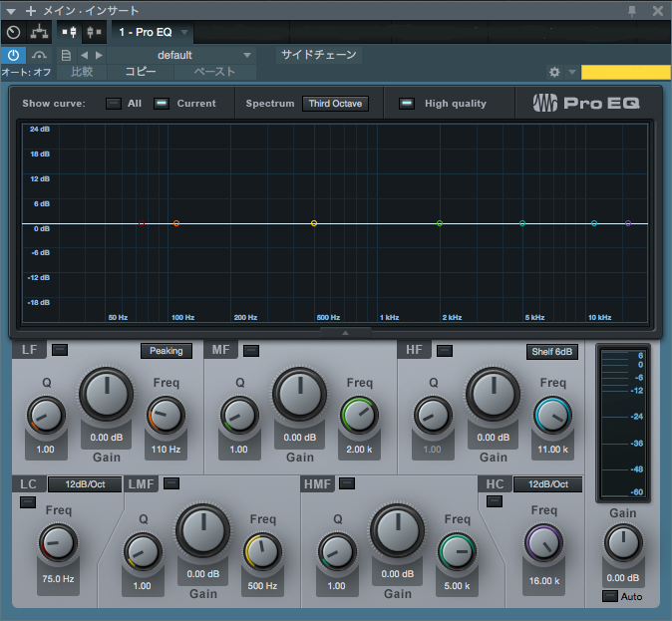The height and width of the screenshot is (621, 672).
Task: Enable the MF band
Action: (251, 351)
